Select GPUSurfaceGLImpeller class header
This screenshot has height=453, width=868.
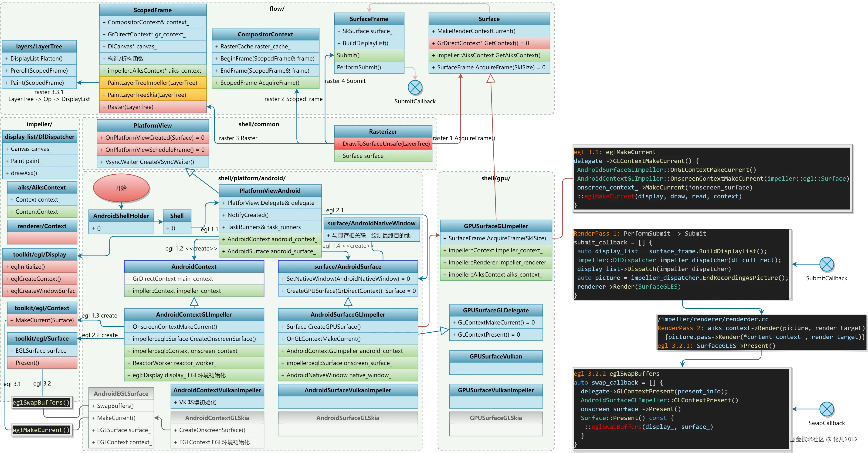pos(496,226)
